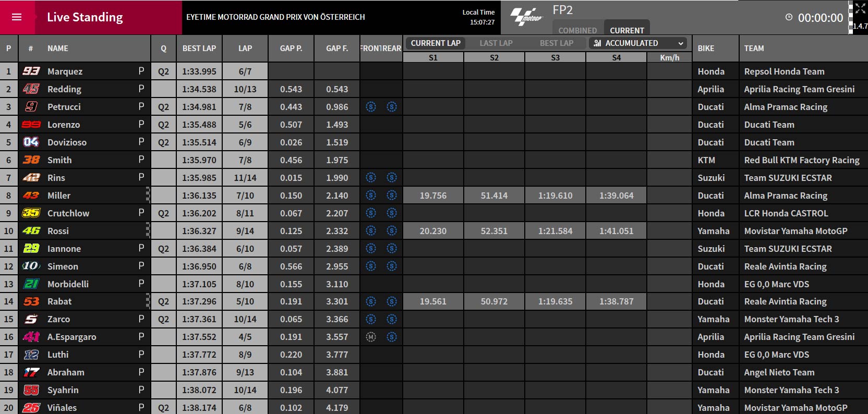Select Dovizioso's number 04 badge

click(x=31, y=142)
